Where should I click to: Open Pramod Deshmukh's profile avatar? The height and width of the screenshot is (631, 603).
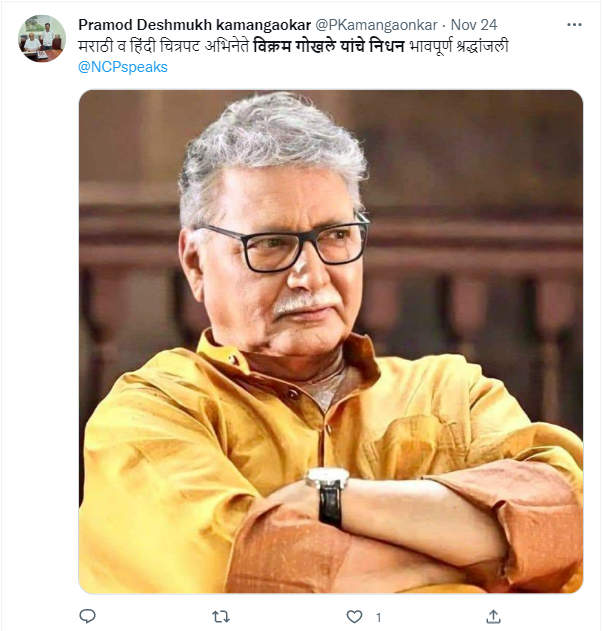click(42, 38)
